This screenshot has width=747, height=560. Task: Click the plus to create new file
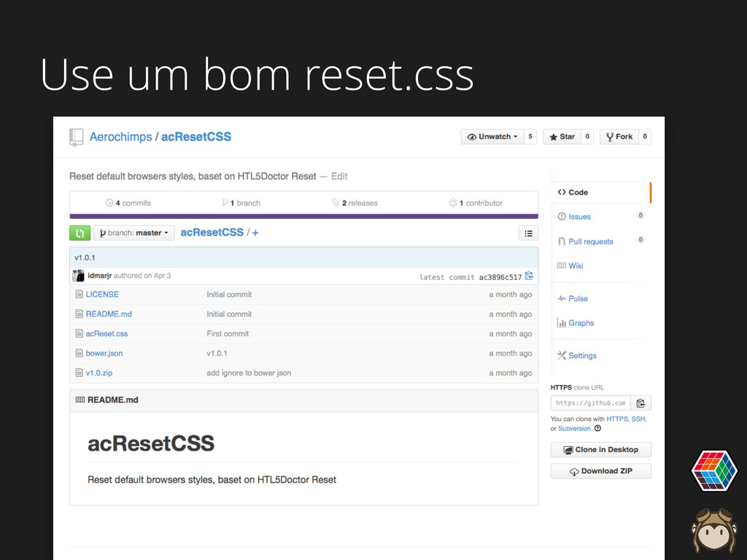point(255,233)
